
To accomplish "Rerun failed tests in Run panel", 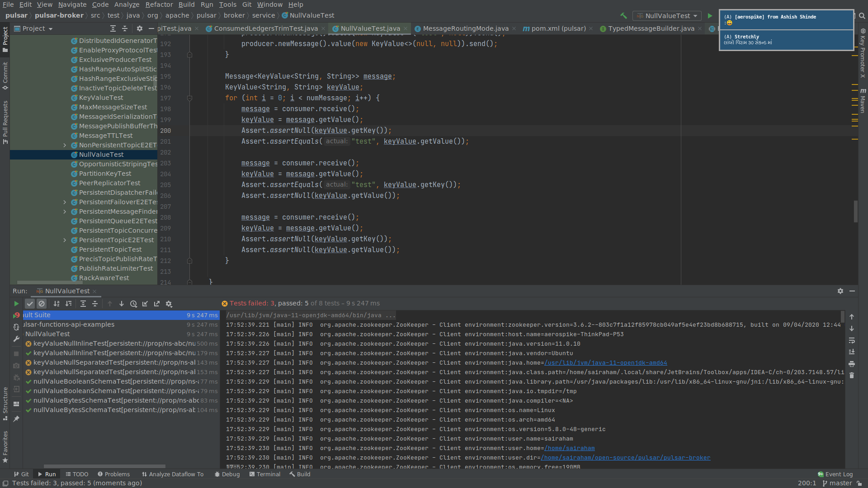I will point(16,315).
